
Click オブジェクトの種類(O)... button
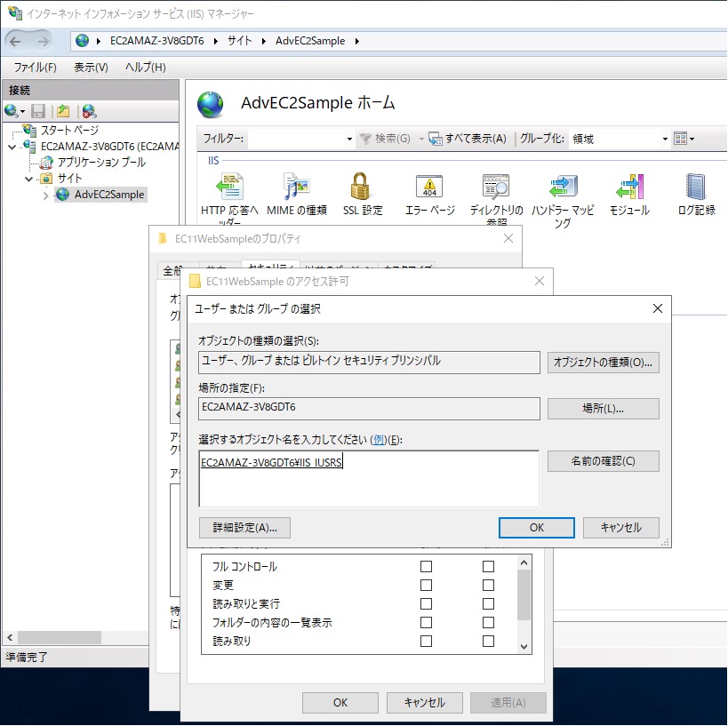pyautogui.click(x=603, y=362)
